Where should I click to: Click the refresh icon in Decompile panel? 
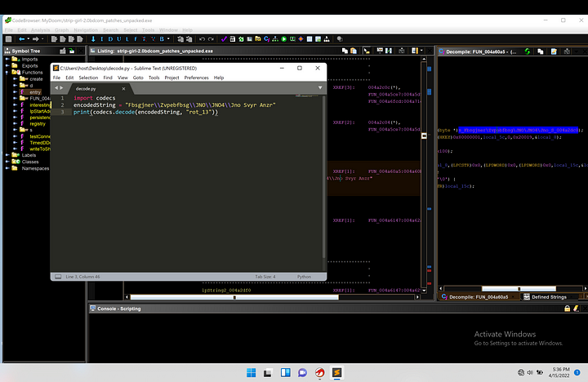(528, 51)
